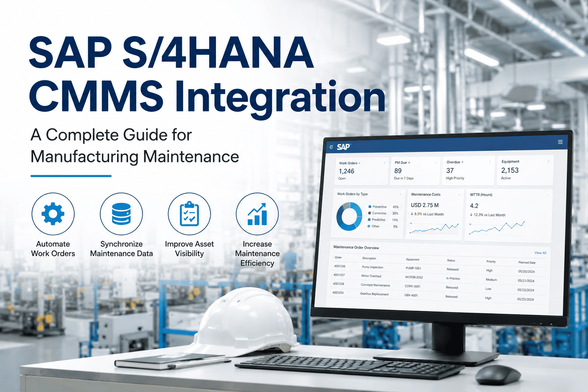Click planned date 05/21/2024
The image size is (588, 392).
[x=526, y=281]
